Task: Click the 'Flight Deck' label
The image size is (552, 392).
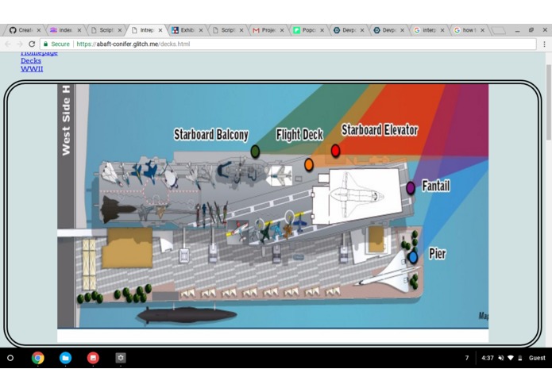Action: (299, 134)
